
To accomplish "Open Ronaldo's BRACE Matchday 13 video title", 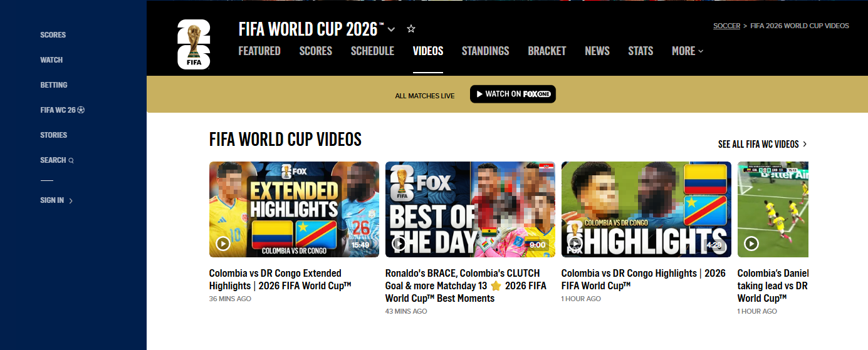I will coord(466,286).
